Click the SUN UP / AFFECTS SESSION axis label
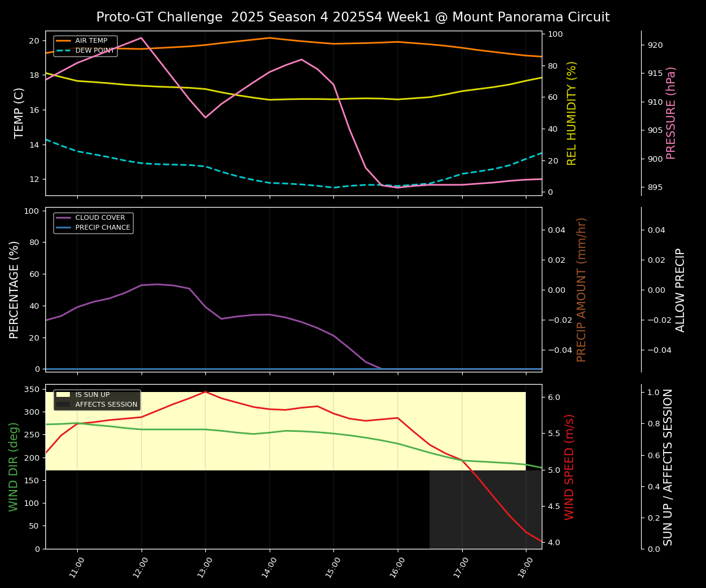 668,466
